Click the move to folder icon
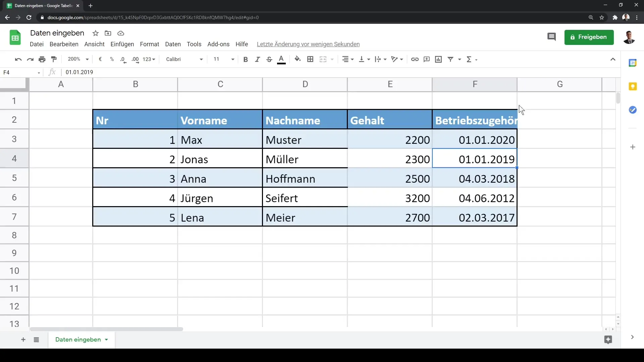This screenshot has width=644, height=362. pos(108,33)
